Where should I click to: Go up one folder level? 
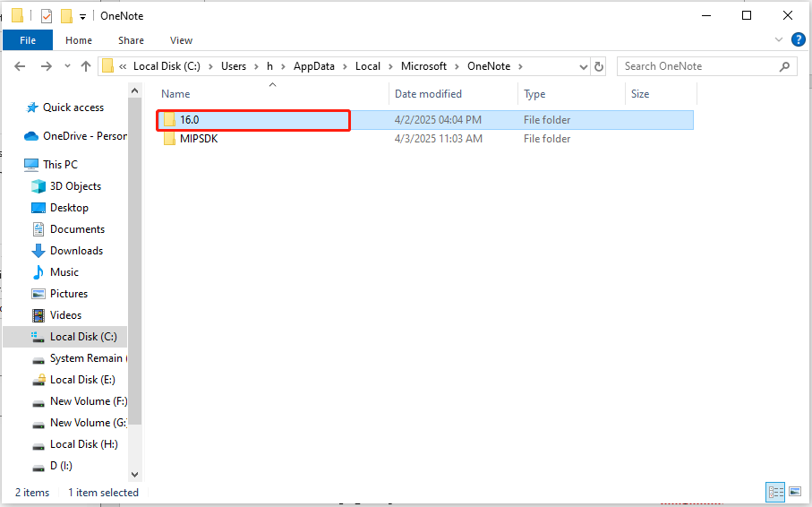click(x=86, y=66)
